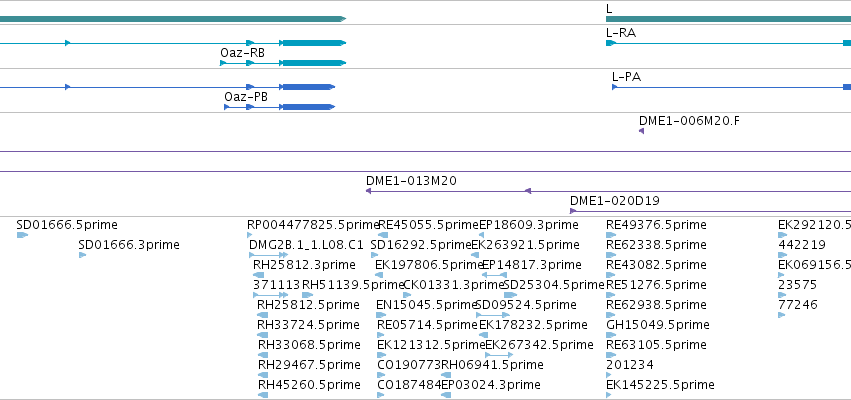This screenshot has height=400, width=851.
Task: Select the RH45260.5prime EST label
Action: point(309,385)
